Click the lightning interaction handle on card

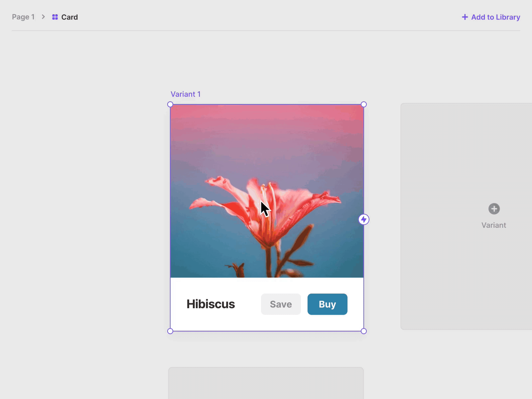pyautogui.click(x=364, y=219)
